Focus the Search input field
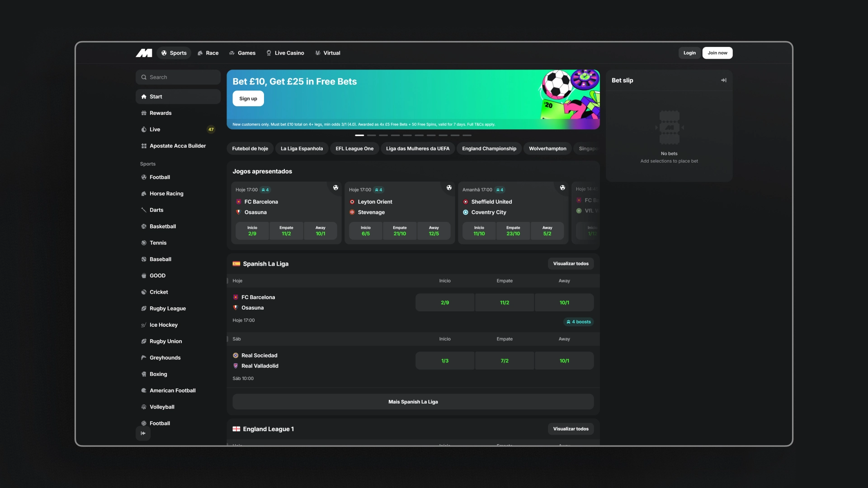The image size is (868, 488). point(178,77)
